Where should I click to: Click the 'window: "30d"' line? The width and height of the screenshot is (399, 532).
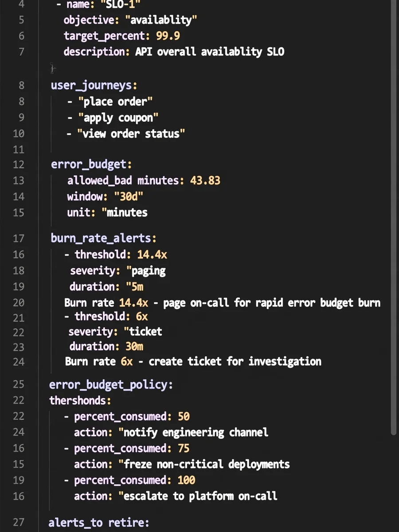[105, 196]
